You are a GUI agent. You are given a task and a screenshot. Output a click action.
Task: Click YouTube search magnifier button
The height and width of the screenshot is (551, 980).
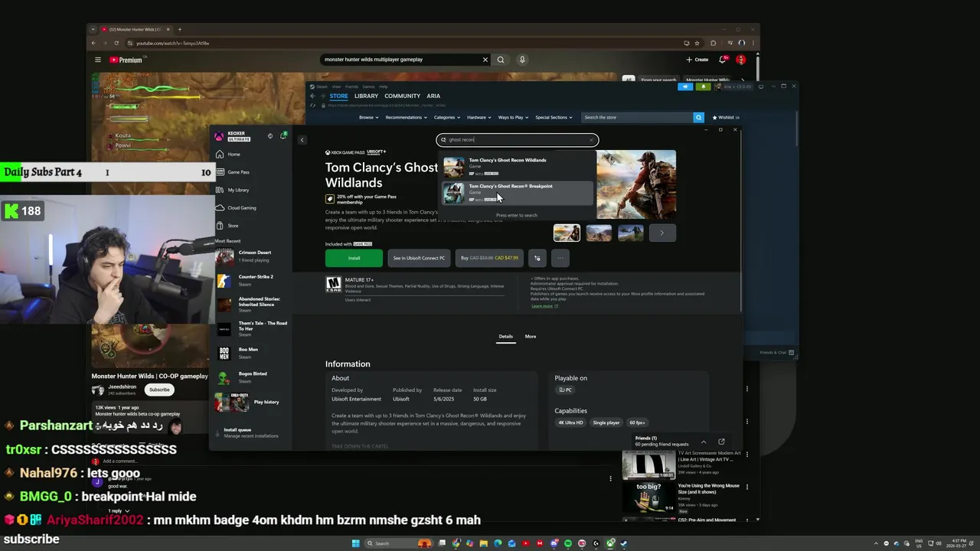[x=501, y=60]
